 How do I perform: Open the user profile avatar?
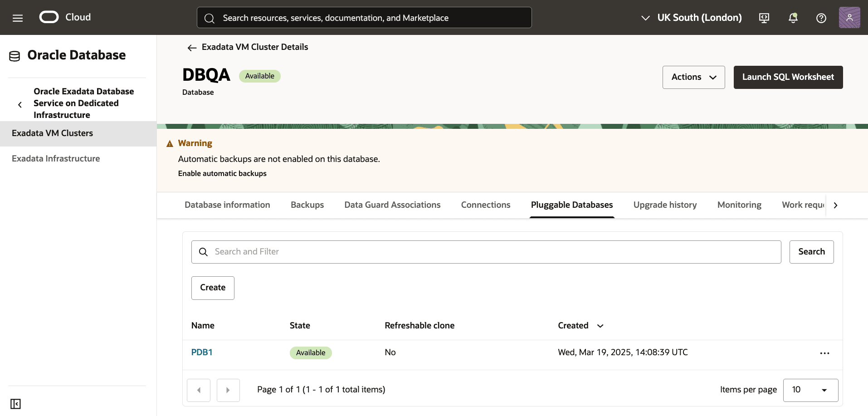tap(849, 18)
